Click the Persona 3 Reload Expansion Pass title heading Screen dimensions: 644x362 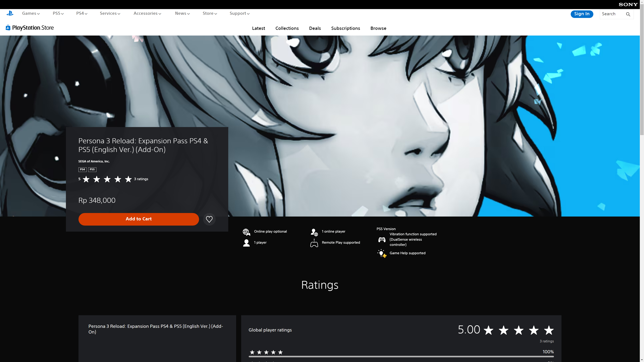coord(143,145)
